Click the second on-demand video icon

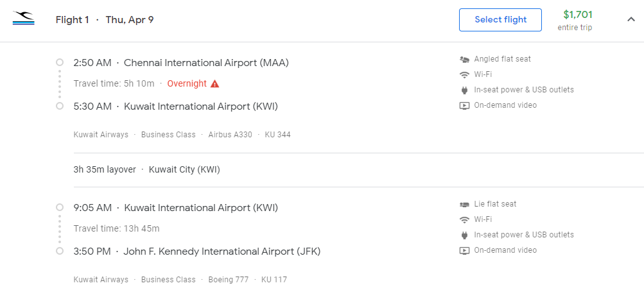(464, 251)
